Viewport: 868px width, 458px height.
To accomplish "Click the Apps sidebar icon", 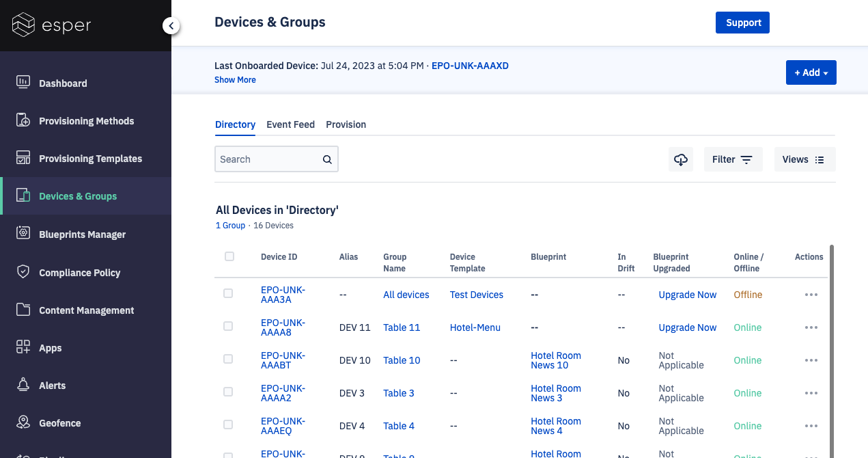I will tap(23, 347).
